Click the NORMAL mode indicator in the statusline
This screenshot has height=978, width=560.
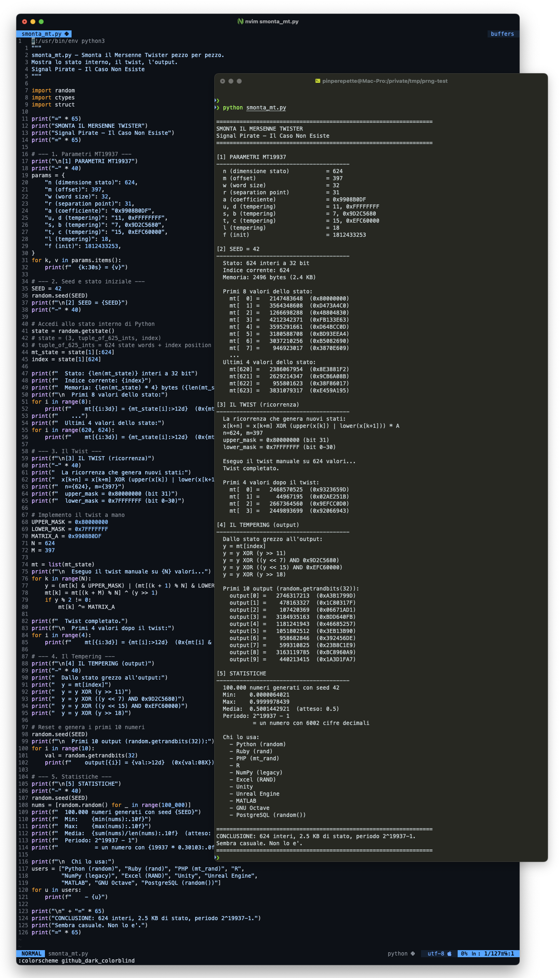point(31,953)
